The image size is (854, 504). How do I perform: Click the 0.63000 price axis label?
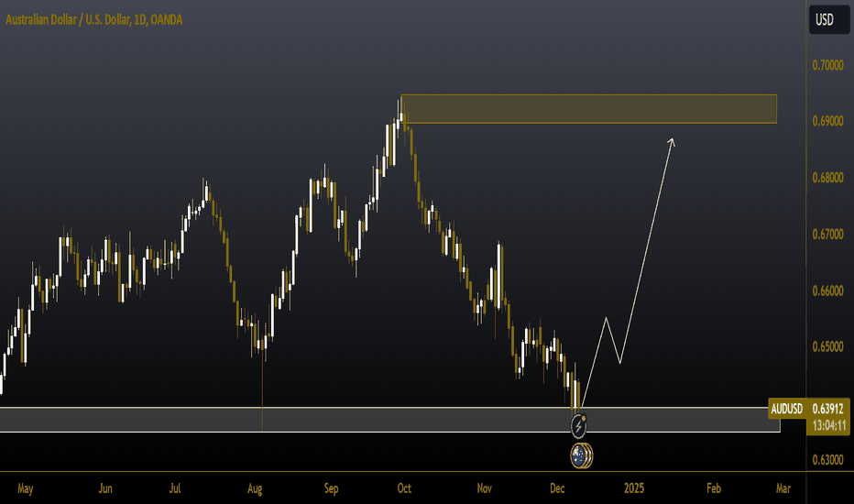click(827, 460)
